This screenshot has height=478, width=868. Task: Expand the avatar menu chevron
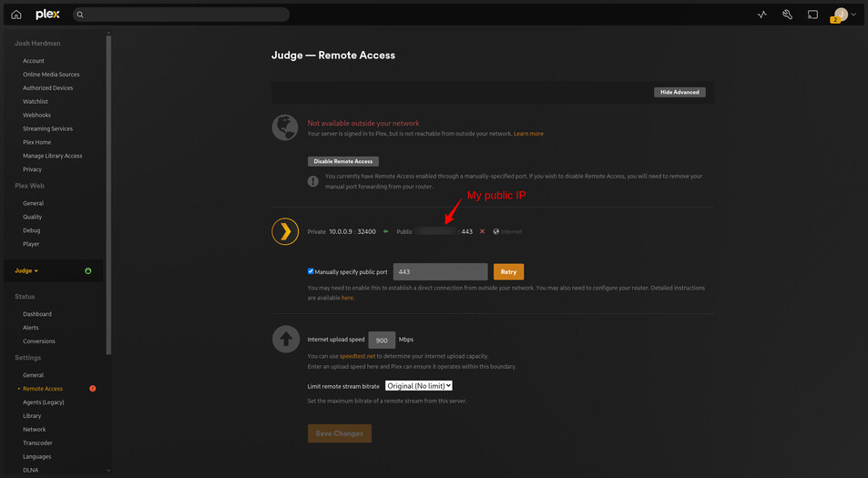click(x=853, y=15)
